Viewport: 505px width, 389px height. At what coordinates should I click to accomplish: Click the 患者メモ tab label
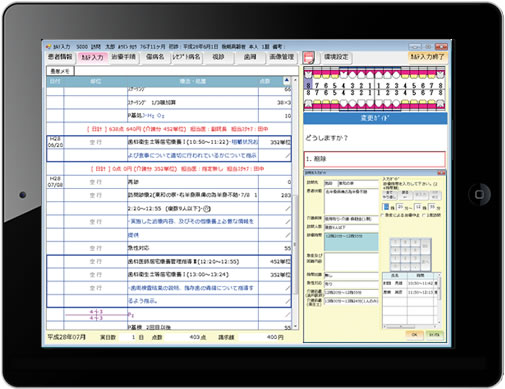coord(60,71)
